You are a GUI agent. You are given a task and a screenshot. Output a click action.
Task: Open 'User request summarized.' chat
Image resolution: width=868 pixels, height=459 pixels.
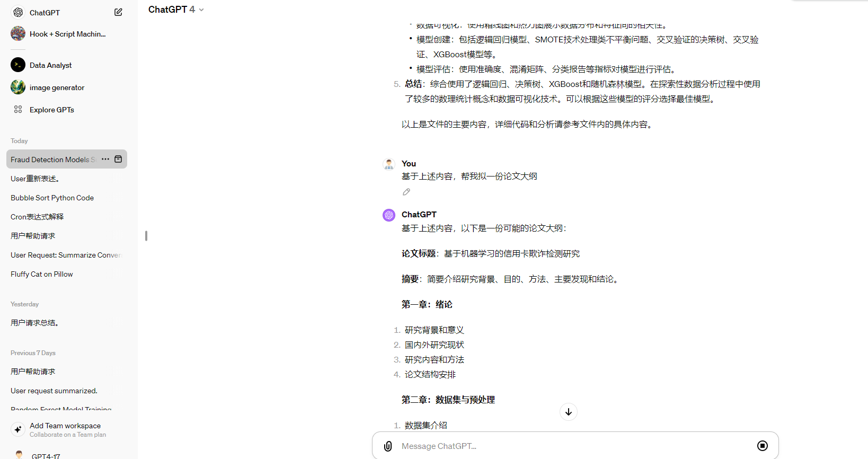pos(67,391)
